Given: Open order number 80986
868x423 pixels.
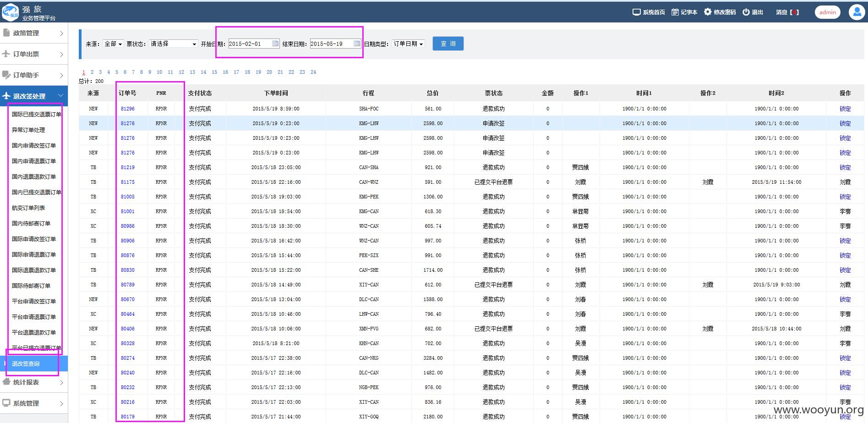Looking at the screenshot, I should [128, 226].
